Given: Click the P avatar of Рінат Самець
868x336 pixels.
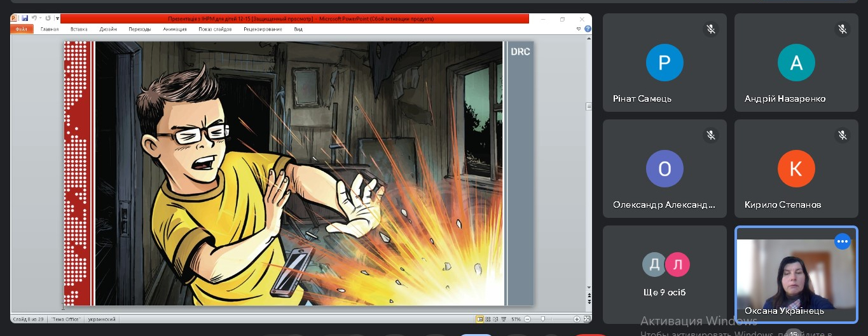Looking at the screenshot, I should pos(665,63).
